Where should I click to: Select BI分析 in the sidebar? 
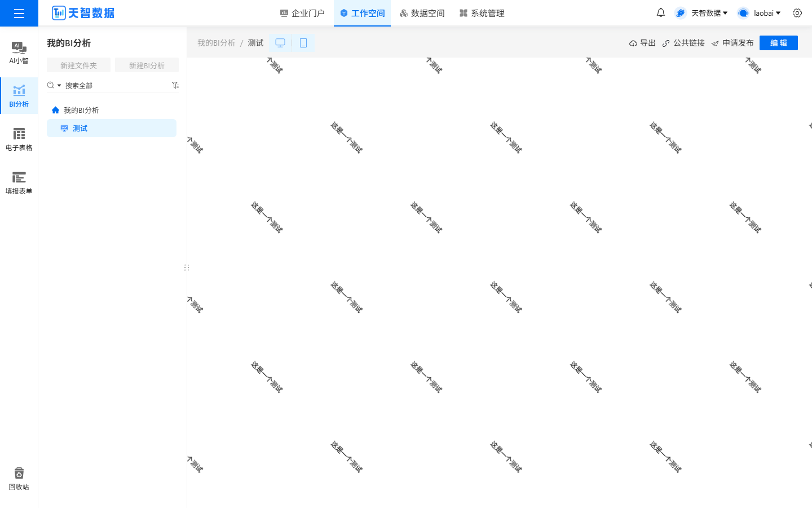(x=19, y=96)
